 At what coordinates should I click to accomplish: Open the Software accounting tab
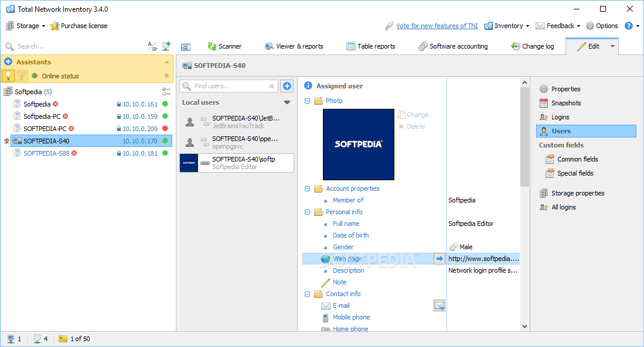click(453, 46)
